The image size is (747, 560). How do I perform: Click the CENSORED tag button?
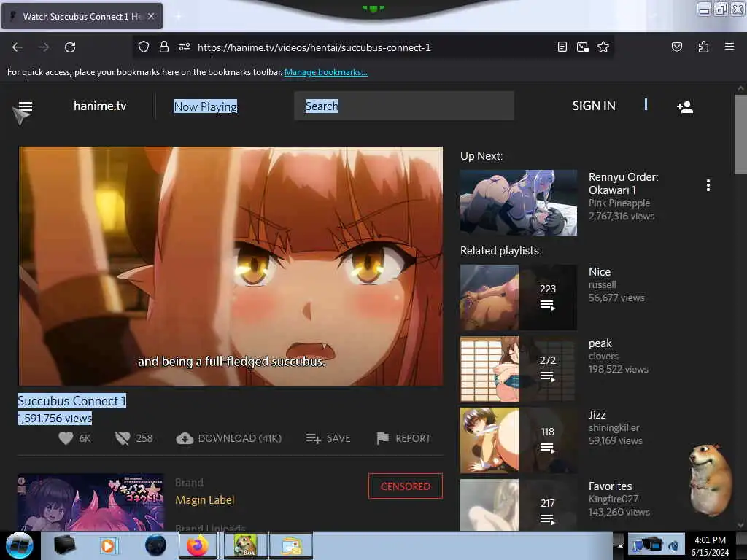(406, 486)
